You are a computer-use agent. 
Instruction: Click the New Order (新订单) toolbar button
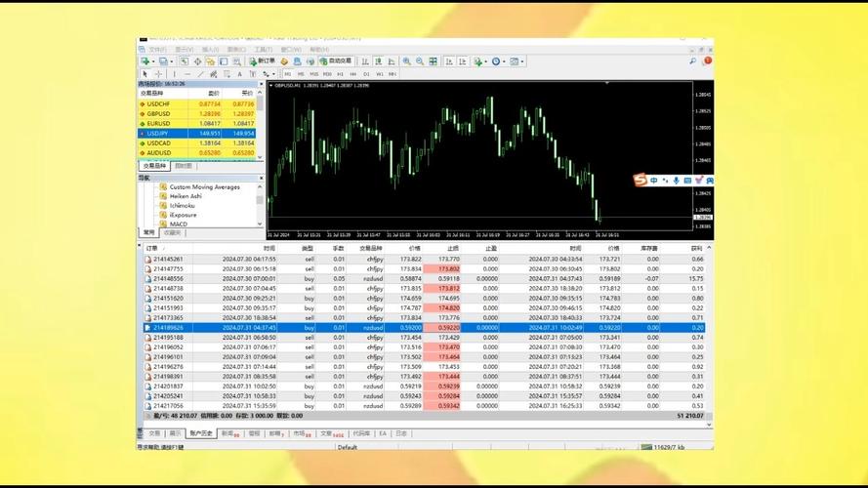[263, 61]
